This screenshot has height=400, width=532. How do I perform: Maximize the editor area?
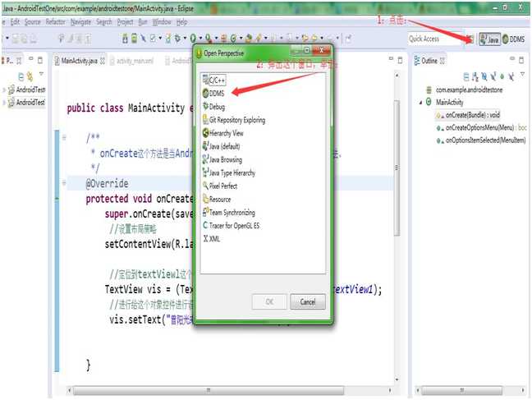400,61
